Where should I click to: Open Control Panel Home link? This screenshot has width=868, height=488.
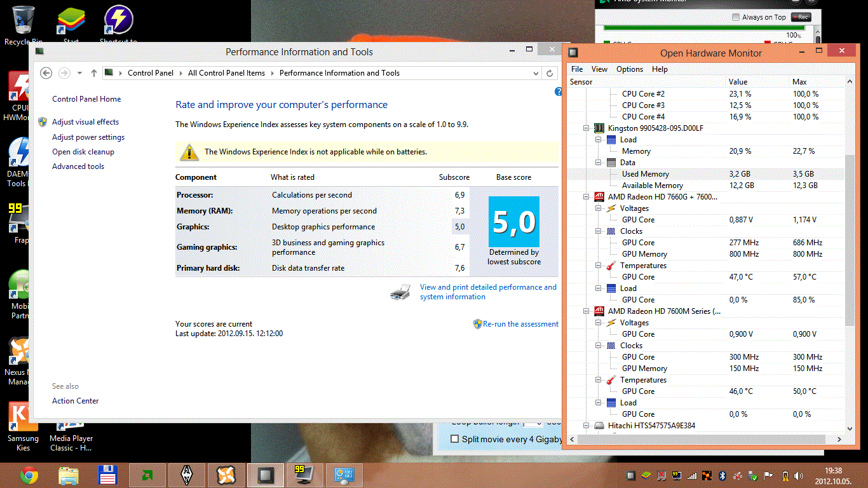tap(86, 99)
